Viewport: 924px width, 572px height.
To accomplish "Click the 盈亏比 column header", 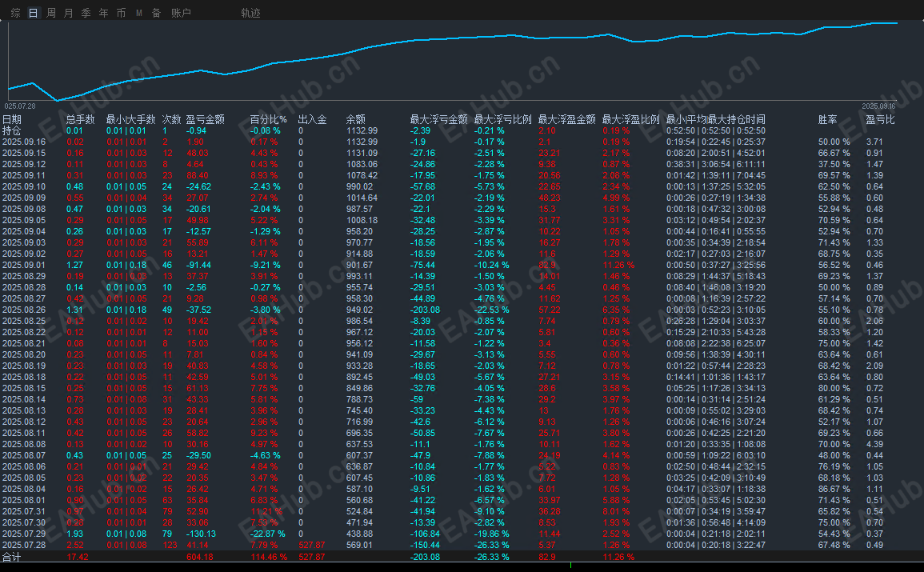I will (880, 119).
